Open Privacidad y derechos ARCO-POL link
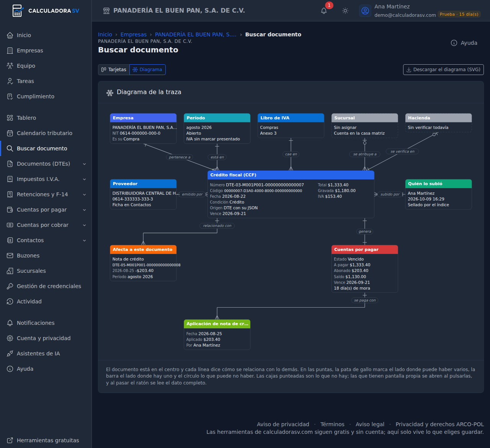The image size is (490, 448). pyautogui.click(x=440, y=424)
